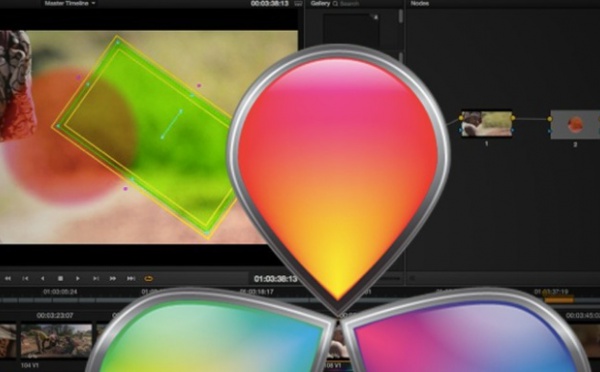Click the play forward button
This screenshot has height=372, width=600.
[x=78, y=279]
